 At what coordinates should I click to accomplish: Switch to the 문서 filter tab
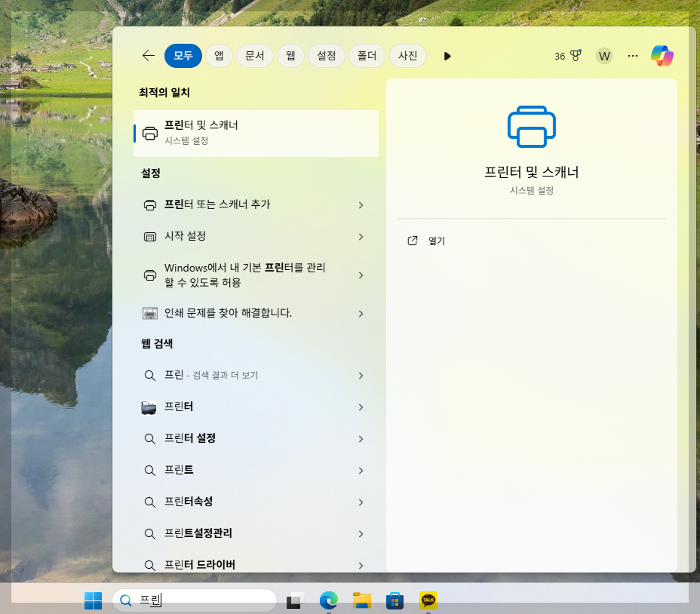254,55
